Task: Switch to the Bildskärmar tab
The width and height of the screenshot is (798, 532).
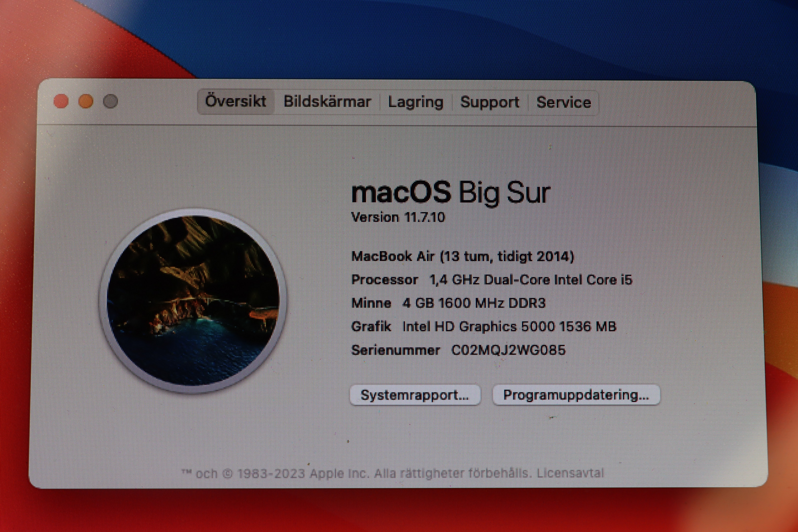Action: click(327, 102)
